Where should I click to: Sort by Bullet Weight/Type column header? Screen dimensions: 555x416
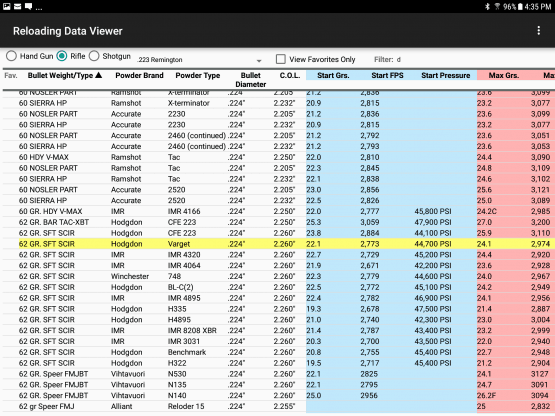coord(64,75)
